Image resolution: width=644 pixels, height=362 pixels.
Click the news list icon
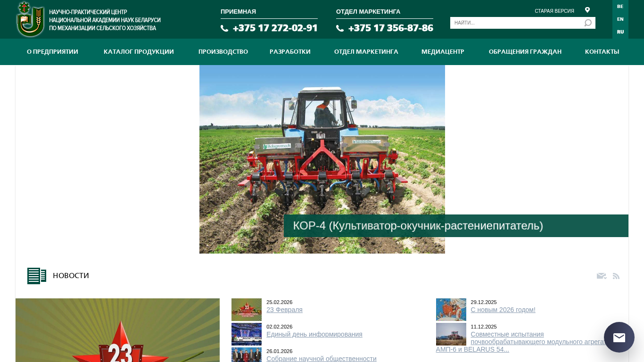[x=36, y=276]
